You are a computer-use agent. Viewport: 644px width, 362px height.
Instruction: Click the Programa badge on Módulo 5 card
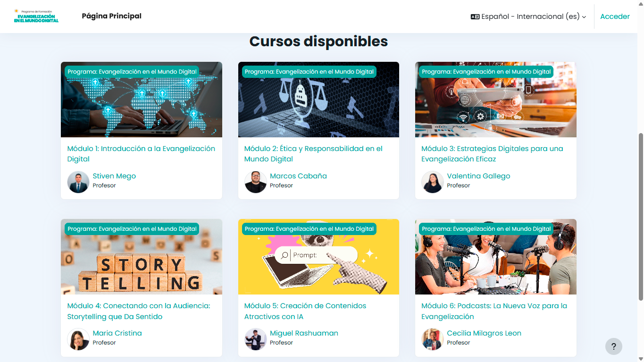309,229
